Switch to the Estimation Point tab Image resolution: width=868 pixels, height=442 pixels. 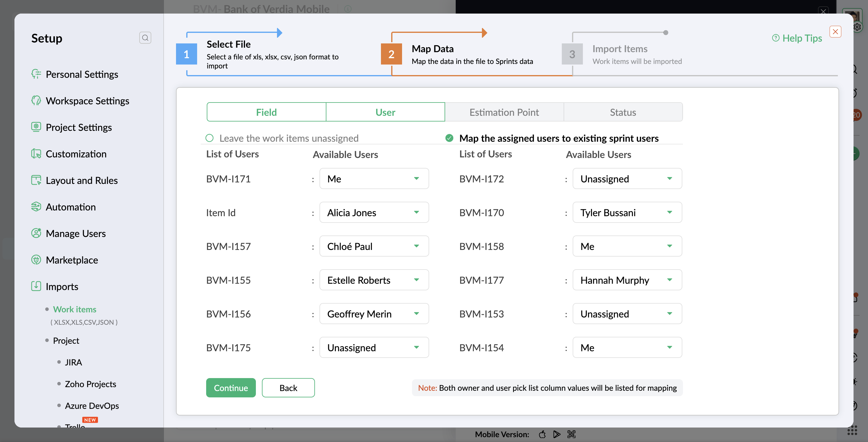504,112
